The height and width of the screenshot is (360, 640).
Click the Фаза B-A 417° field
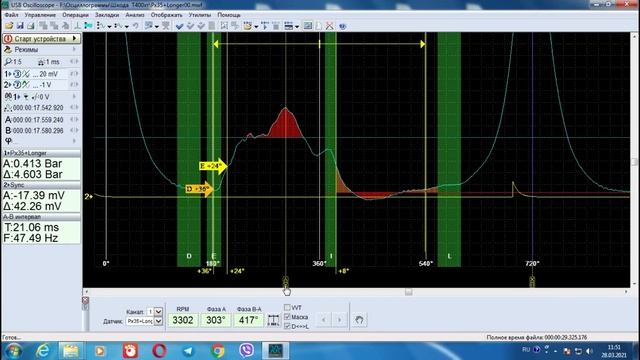[249, 320]
